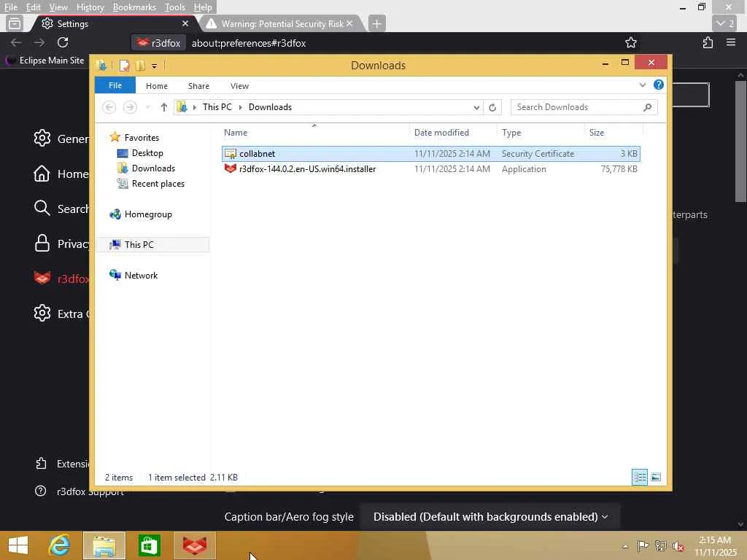Open the Windows Start button
The image size is (747, 560).
pos(18,545)
